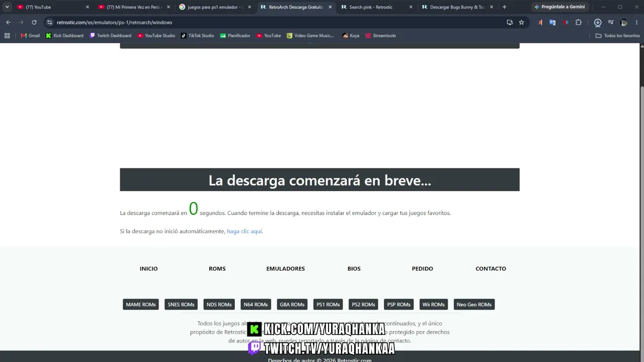Image resolution: width=644 pixels, height=362 pixels.
Task: Click the Neo Geo ROMs button
Action: (x=474, y=304)
